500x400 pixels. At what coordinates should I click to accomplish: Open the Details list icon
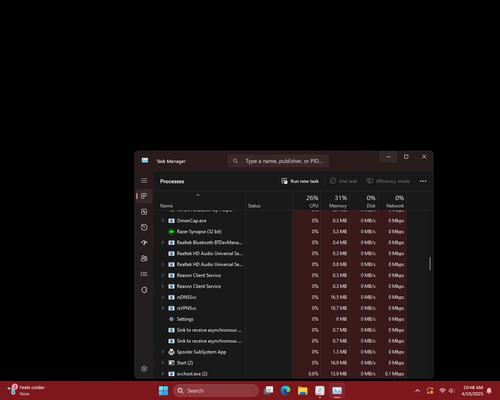click(144, 274)
